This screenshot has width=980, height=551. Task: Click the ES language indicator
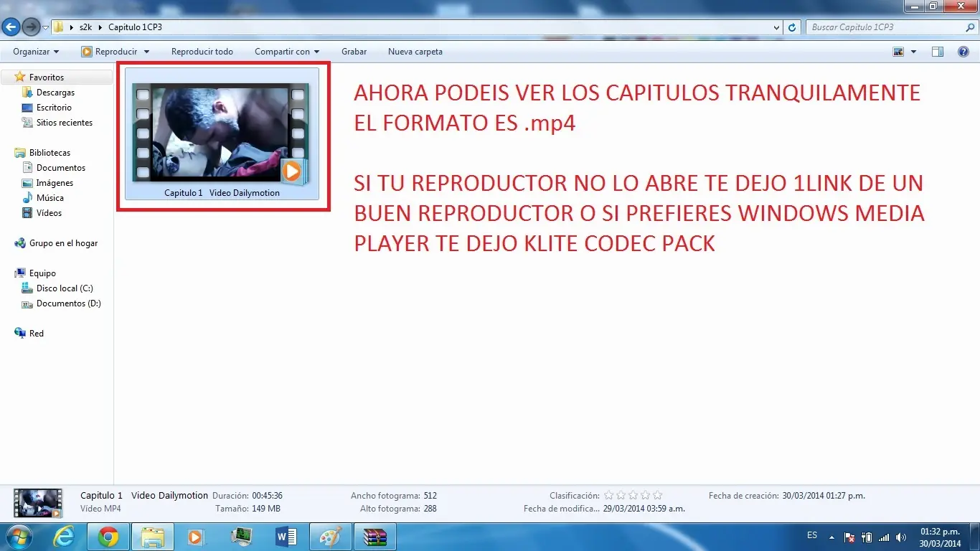point(812,536)
